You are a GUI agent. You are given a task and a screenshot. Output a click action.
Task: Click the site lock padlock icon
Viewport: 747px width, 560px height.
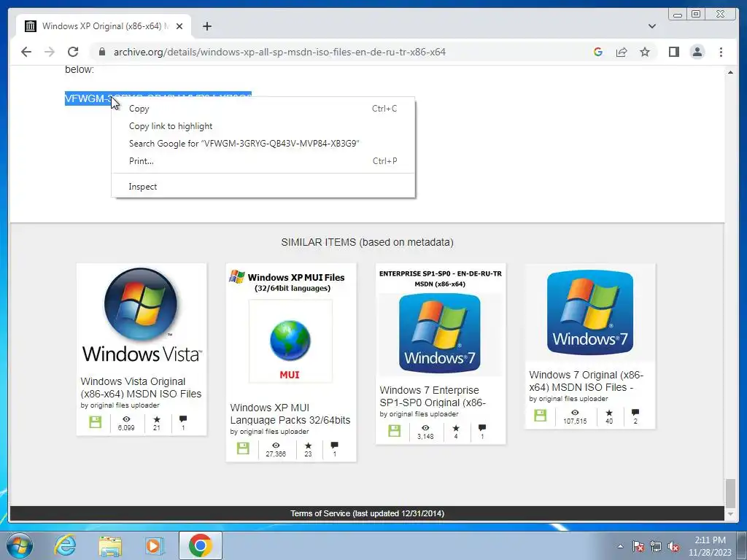(102, 52)
